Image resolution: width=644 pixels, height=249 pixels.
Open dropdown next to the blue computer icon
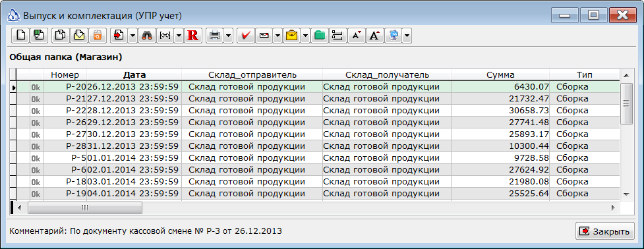click(407, 36)
